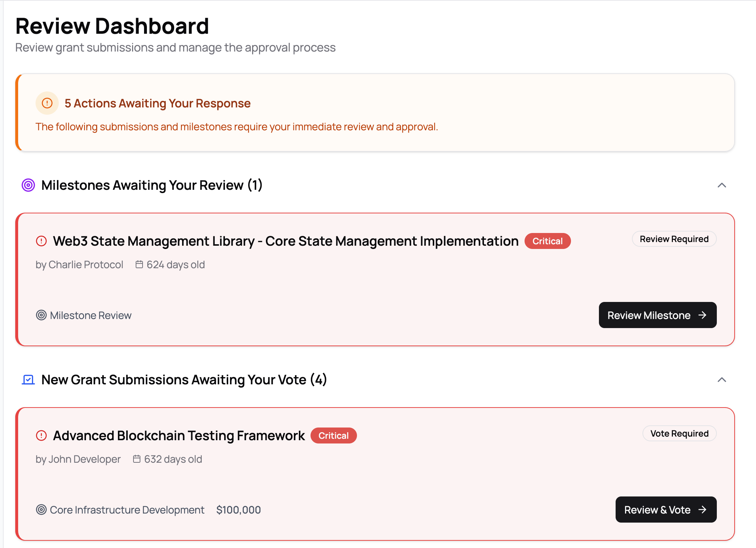Click the Milestone Review target icon
Image resolution: width=756 pixels, height=548 pixels.
click(41, 315)
